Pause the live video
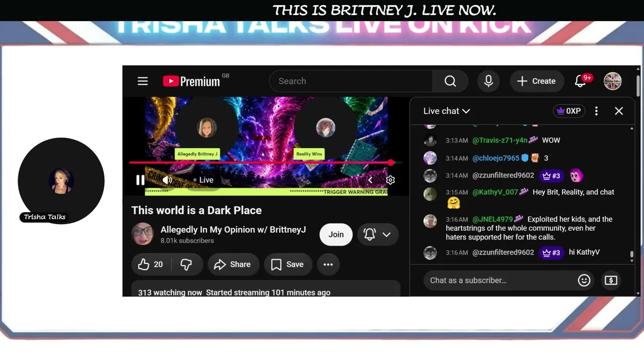This screenshot has height=362, width=644. tap(140, 180)
